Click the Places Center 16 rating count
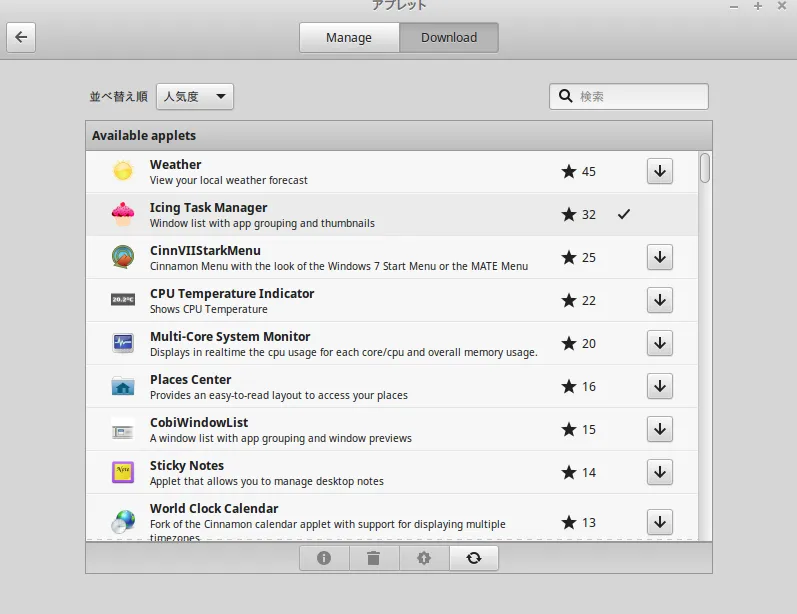This screenshot has width=797, height=614. [x=589, y=387]
